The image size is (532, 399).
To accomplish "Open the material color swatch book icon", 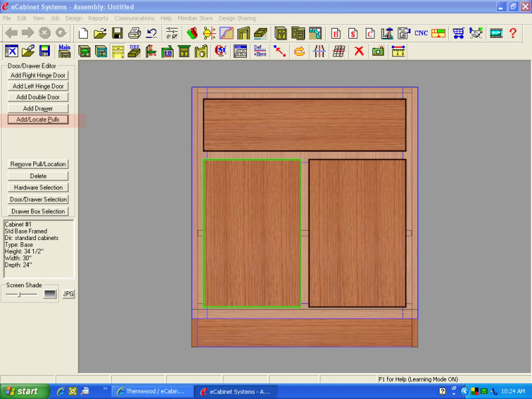I will [x=192, y=33].
